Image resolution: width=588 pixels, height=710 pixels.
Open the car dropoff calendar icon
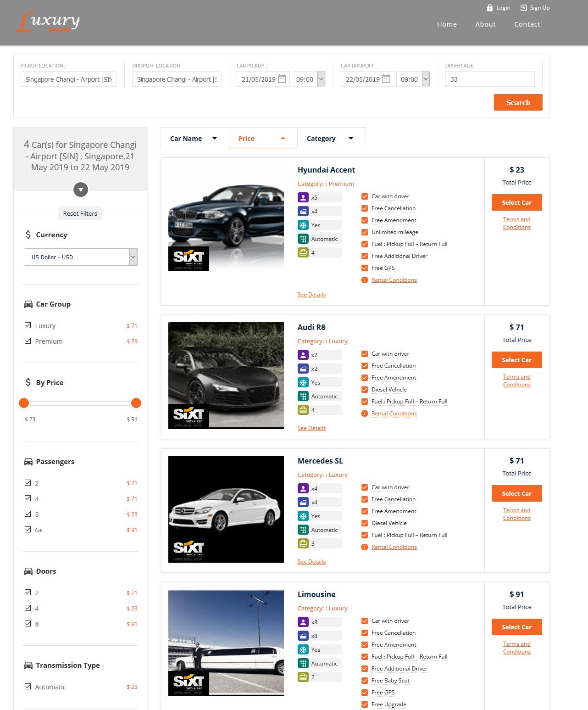coord(386,79)
